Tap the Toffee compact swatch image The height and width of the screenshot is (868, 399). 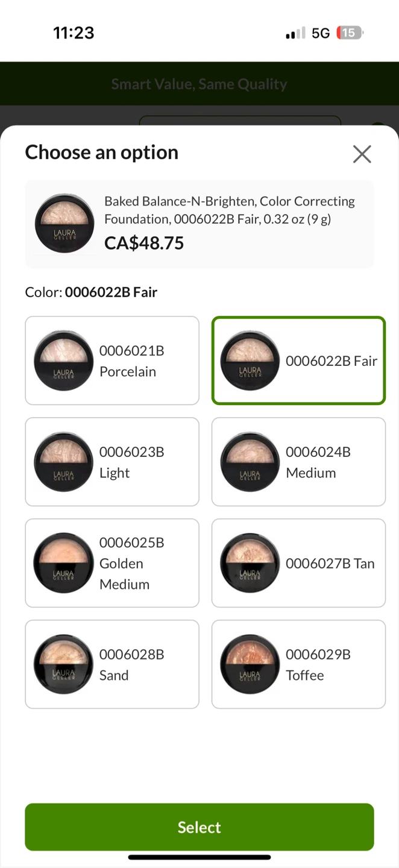point(250,664)
